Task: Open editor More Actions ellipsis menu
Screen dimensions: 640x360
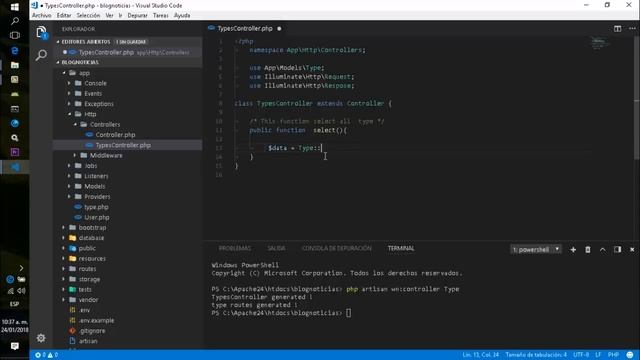Action: pyautogui.click(x=632, y=29)
